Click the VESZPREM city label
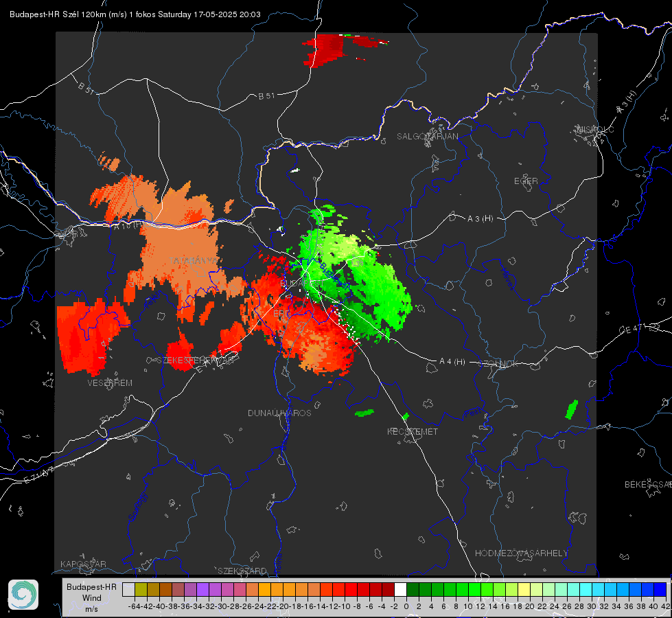The height and width of the screenshot is (618, 672). [x=110, y=382]
